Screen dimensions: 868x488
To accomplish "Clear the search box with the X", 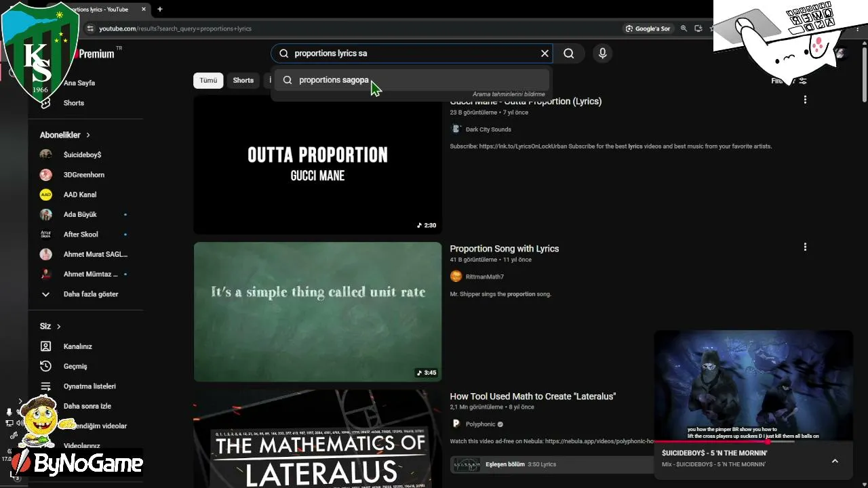I will coord(545,54).
